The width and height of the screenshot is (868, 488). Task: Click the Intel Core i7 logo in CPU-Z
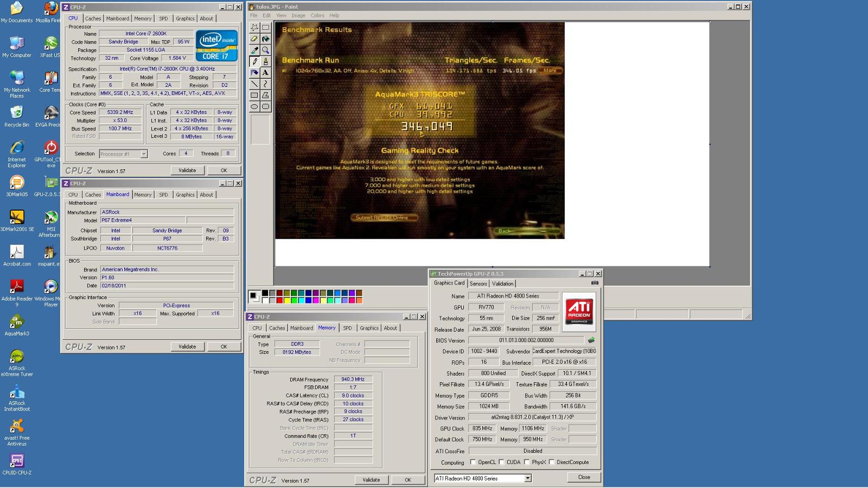coord(216,46)
